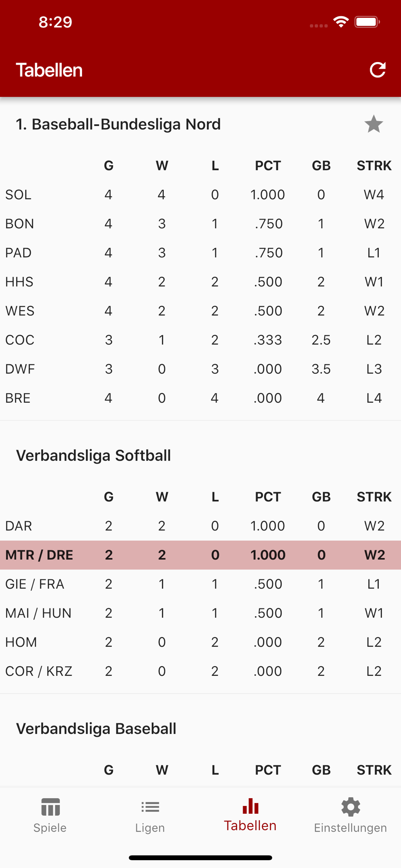The width and height of the screenshot is (401, 868).
Task: Tap the COR / KRZ row
Action: coord(200,671)
